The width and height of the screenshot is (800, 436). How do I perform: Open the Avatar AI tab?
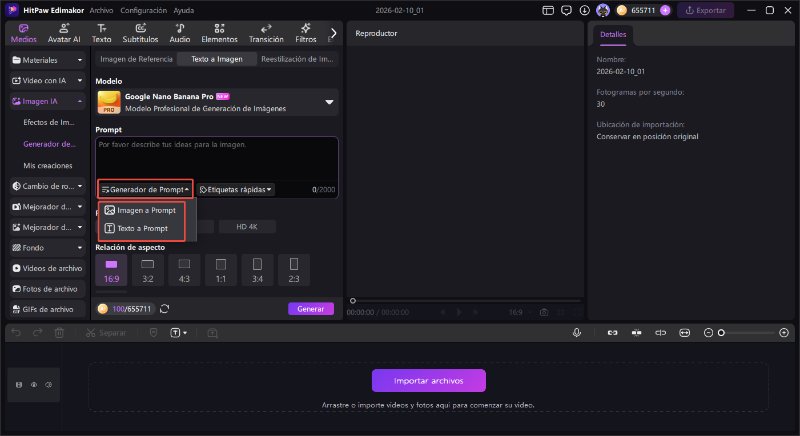pyautogui.click(x=64, y=33)
